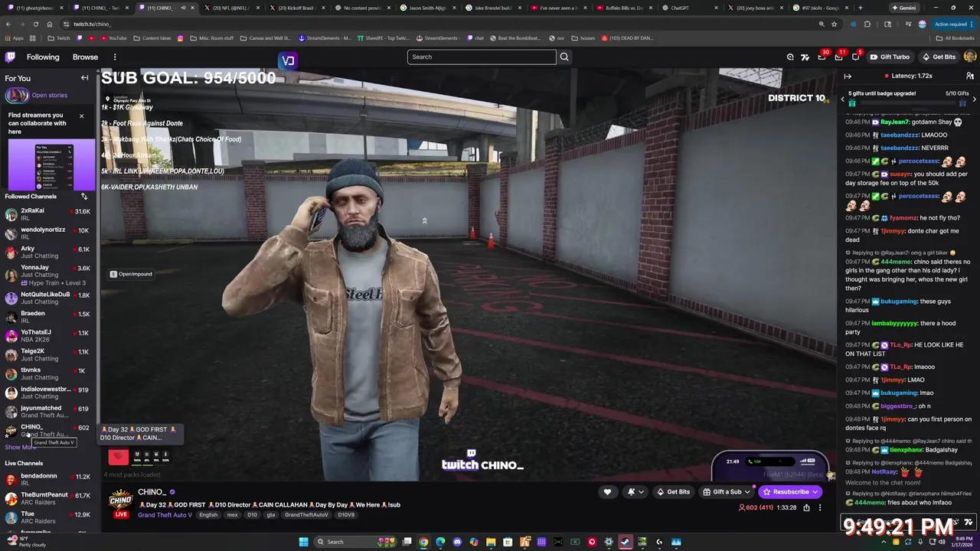This screenshot has height=551, width=980.
Task: Click Get Bits in the top bar
Action: pyautogui.click(x=939, y=57)
